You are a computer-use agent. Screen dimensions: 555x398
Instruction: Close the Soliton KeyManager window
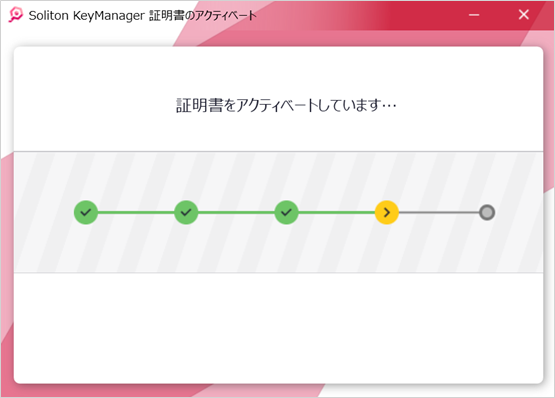tap(523, 15)
